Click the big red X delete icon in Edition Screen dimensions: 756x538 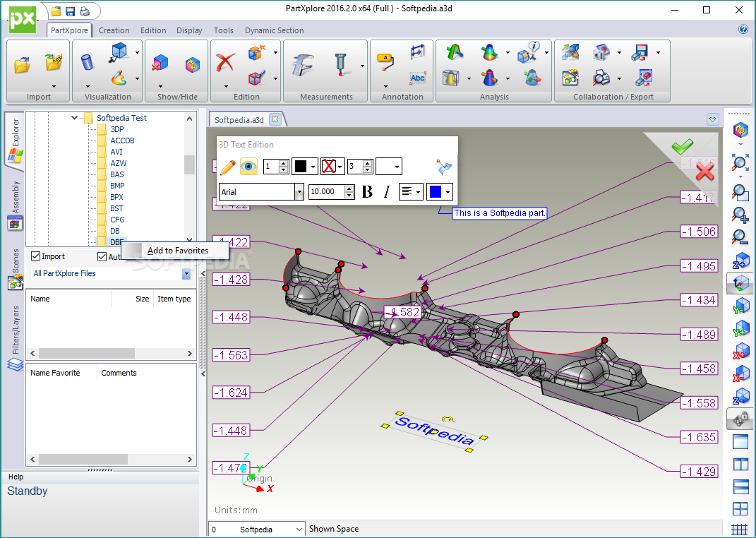pos(225,63)
